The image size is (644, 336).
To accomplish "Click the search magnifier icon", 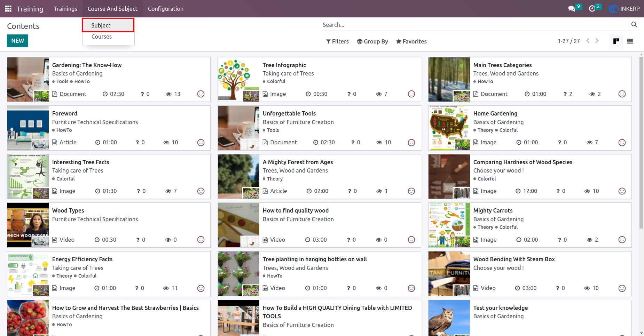I will click(x=634, y=24).
